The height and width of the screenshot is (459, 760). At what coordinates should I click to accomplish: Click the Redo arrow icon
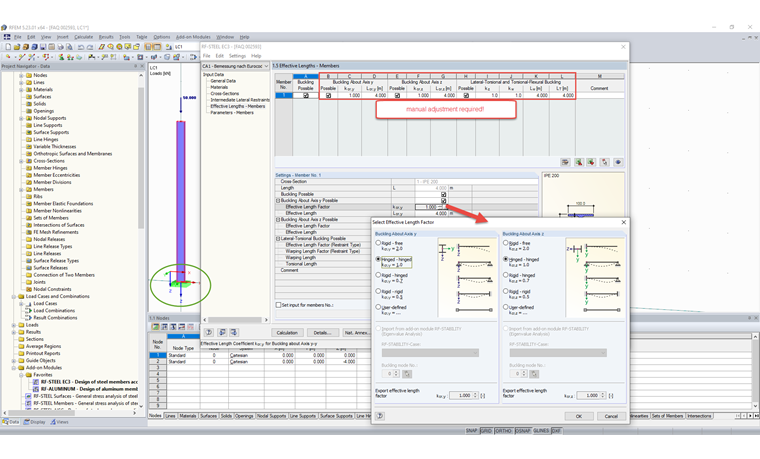coord(90,47)
